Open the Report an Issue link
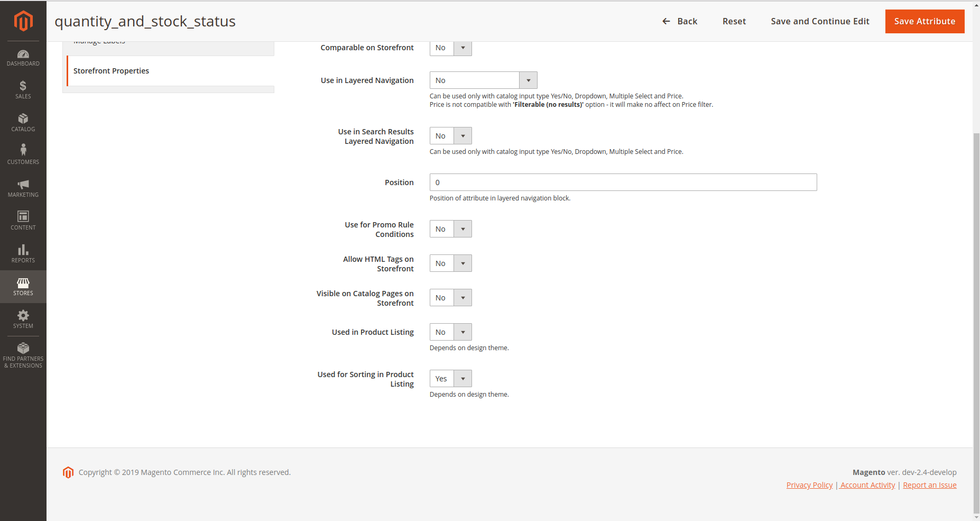Viewport: 980px width, 521px height. pos(930,485)
